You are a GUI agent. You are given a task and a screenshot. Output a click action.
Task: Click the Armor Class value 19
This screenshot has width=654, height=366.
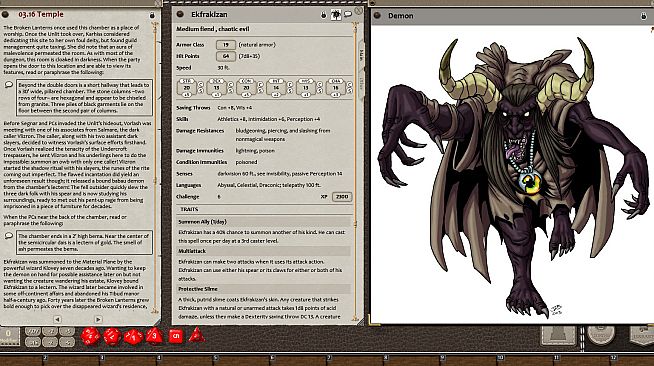226,45
